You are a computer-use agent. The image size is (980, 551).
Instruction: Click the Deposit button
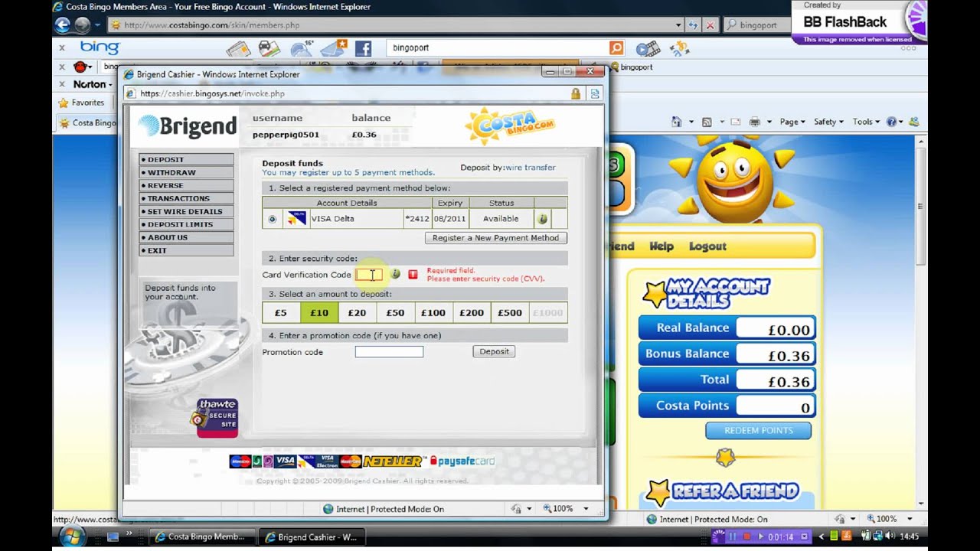pos(494,351)
